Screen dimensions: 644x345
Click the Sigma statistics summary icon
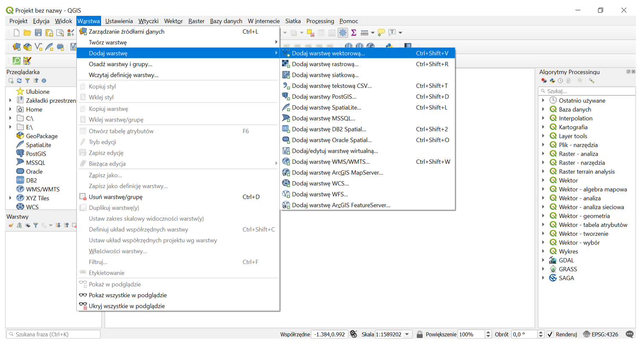[x=354, y=33]
